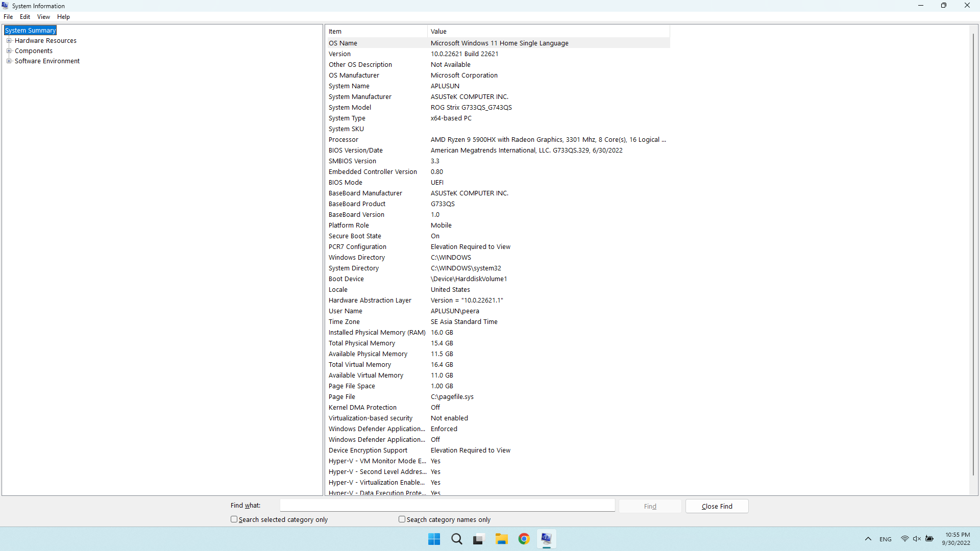Select Device Encryption Support row
Viewport: 980px width, 551px height.
tap(498, 450)
